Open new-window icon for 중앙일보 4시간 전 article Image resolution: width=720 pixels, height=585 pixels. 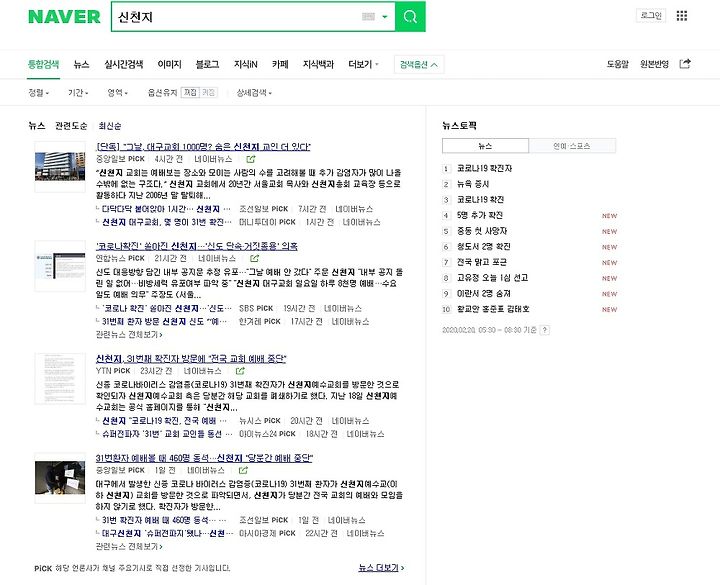pyautogui.click(x=251, y=159)
